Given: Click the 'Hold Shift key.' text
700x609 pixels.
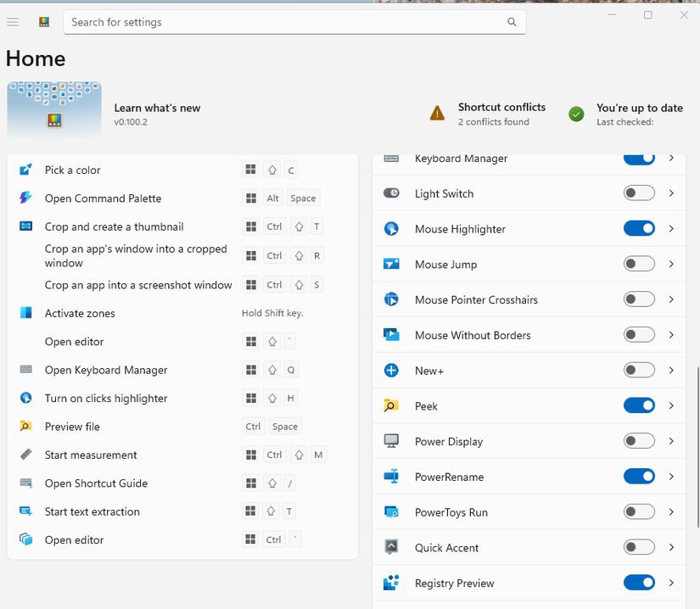Looking at the screenshot, I should tap(272, 313).
